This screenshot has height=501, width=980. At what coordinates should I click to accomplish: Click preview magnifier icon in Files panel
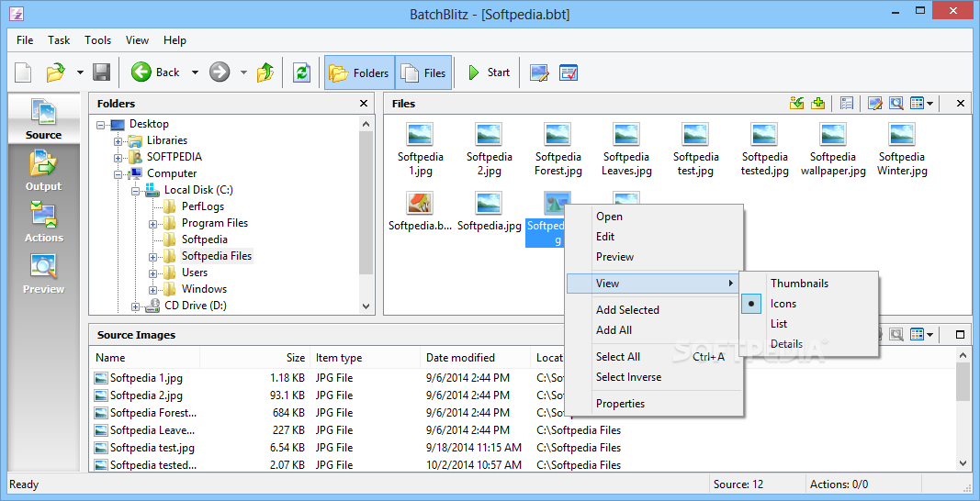pos(896,103)
